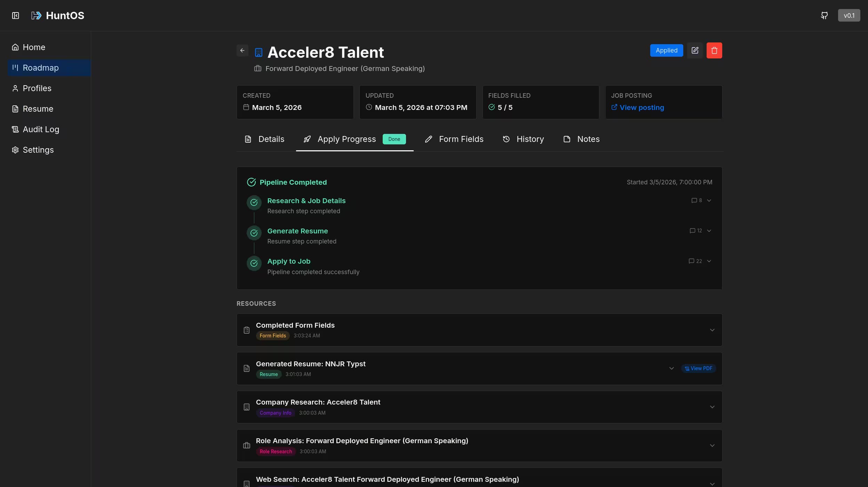This screenshot has height=487, width=868.
Task: Expand the Role Analysis resource card
Action: (x=712, y=445)
